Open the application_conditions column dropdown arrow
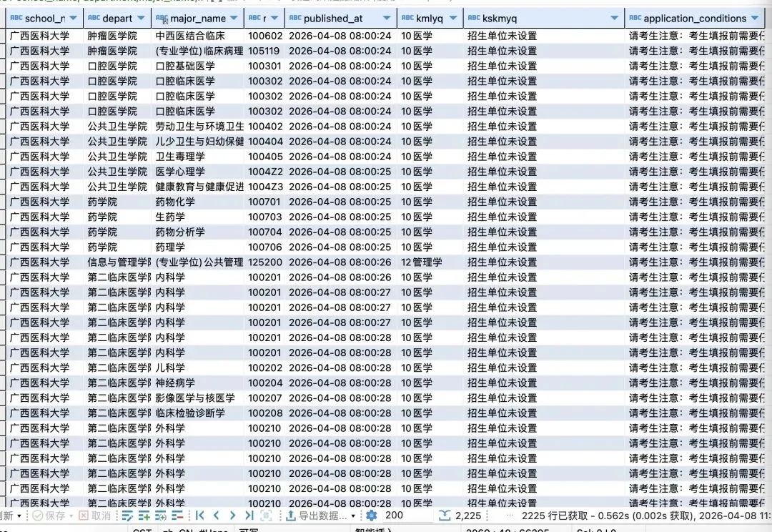This screenshot has height=532, width=772. 755,18
